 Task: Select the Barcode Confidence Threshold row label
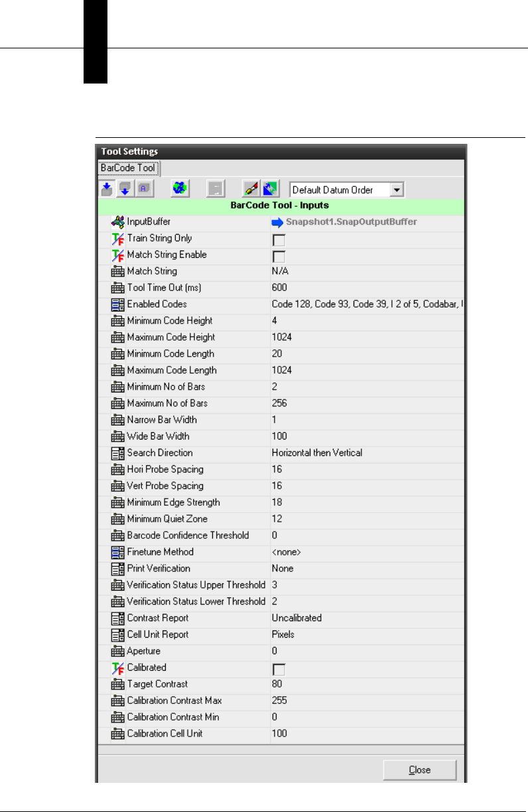point(188,536)
